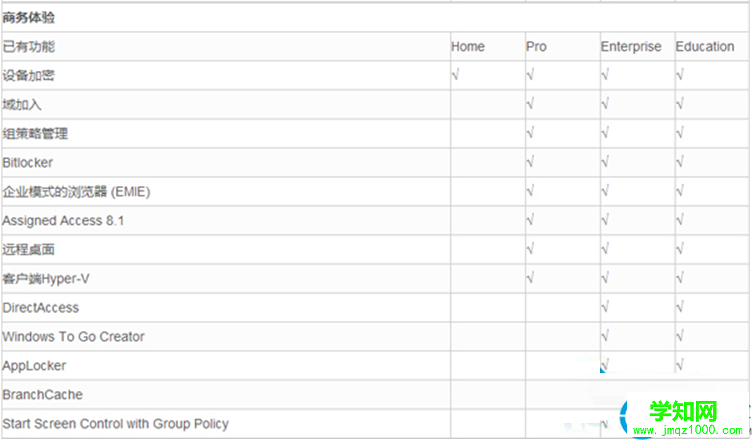Viewport: 754px width, 442px height.
Task: Click the Enterprise checkmark for DirectAccess
Action: click(605, 307)
